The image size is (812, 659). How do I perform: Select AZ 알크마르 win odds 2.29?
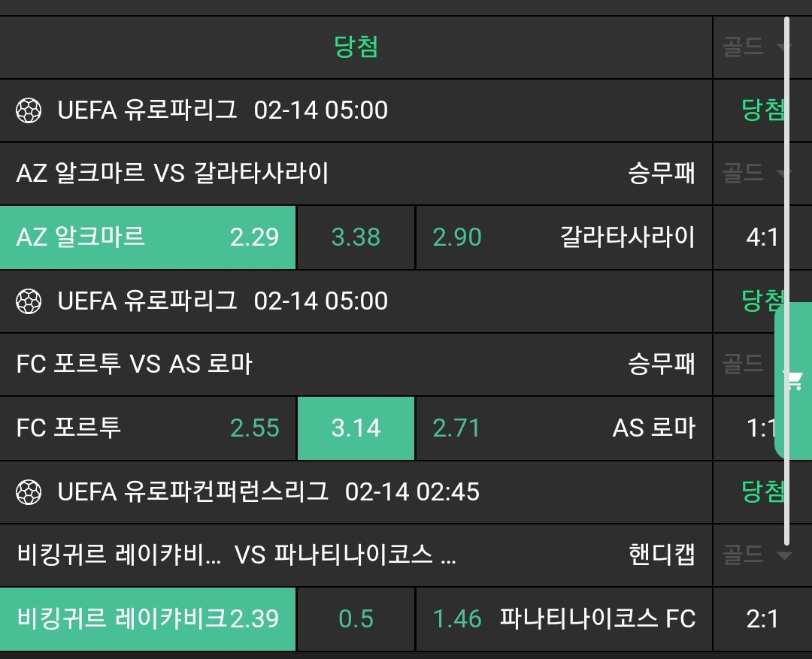click(148, 237)
